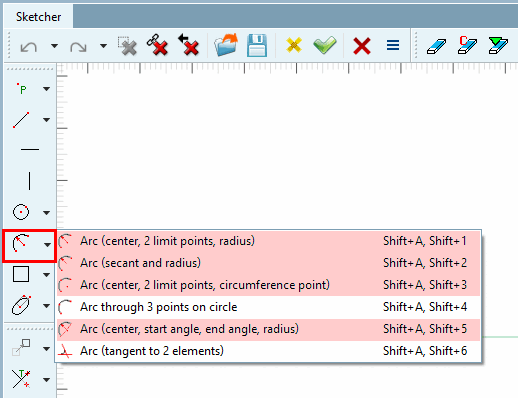Expand the Point tool dropdown
The image size is (518, 398).
[x=46, y=89]
